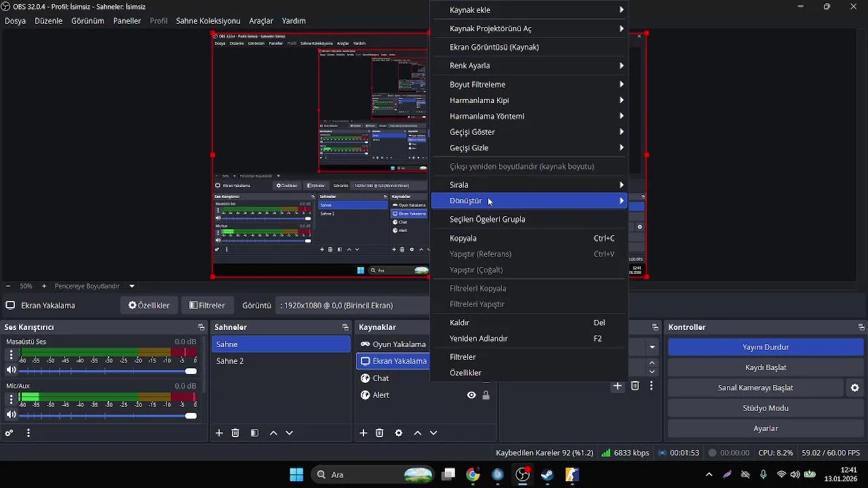
Task: Undock the Sahneler panel
Action: click(346, 327)
